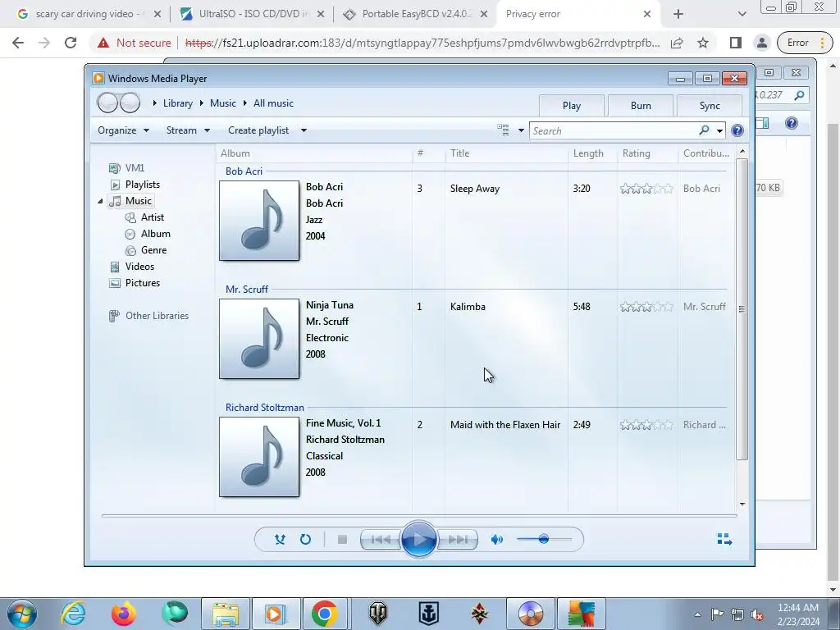This screenshot has height=630, width=840.
Task: Mute the Windows Media Player volume
Action: 496,540
